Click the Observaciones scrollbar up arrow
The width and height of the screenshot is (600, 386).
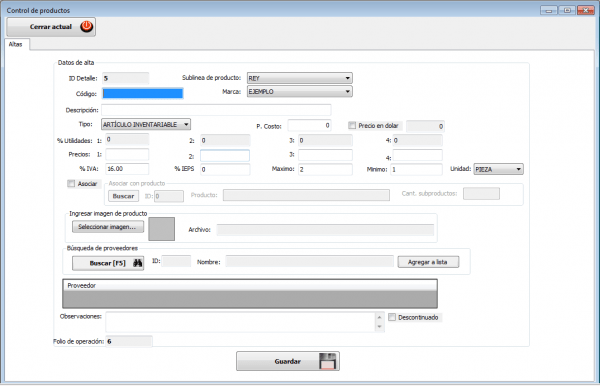tap(380, 317)
